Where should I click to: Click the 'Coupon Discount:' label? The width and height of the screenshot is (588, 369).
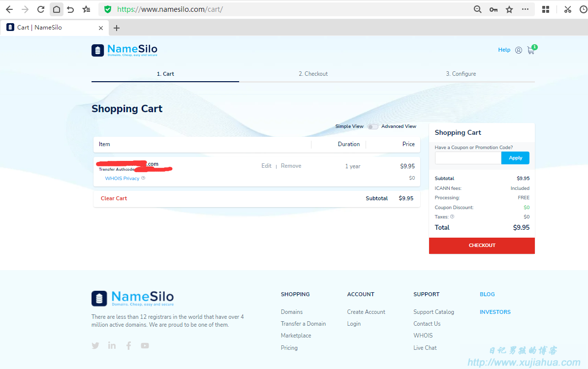[454, 207]
